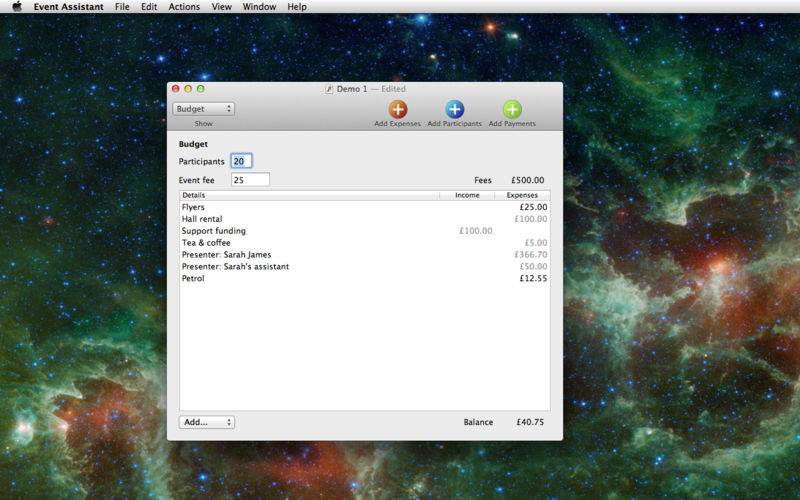This screenshot has height=500, width=800.
Task: Select the Presenter: Sarah James row
Action: coord(365,255)
